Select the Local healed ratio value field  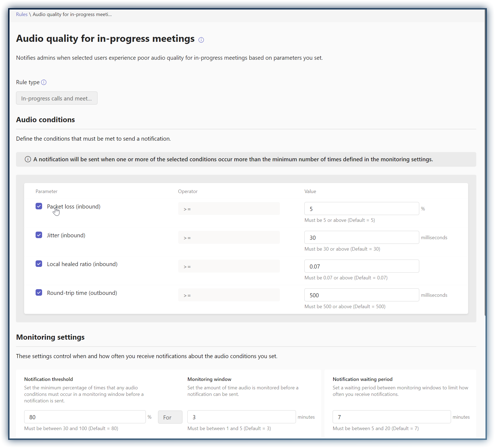pyautogui.click(x=361, y=266)
